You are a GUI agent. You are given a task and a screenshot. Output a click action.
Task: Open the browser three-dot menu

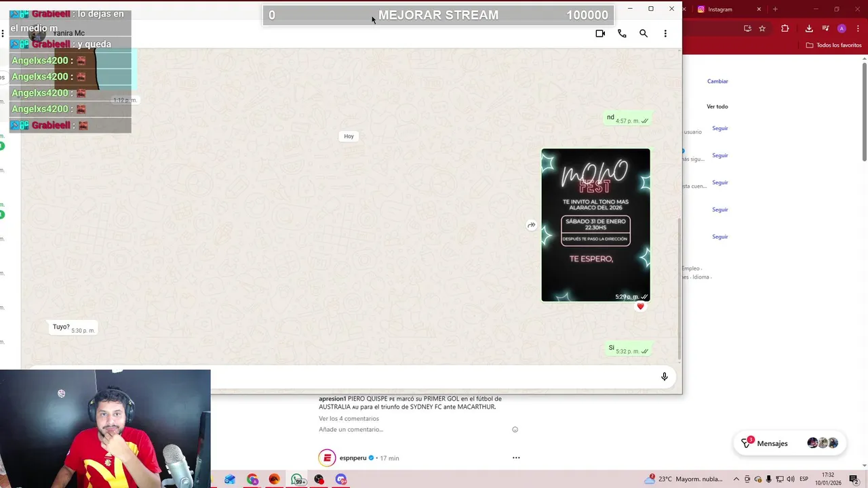pyautogui.click(x=856, y=28)
